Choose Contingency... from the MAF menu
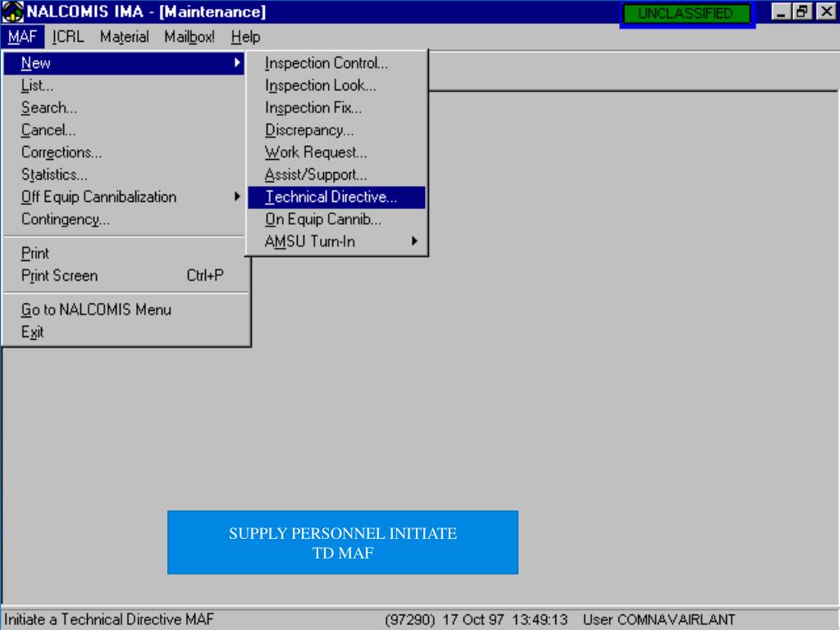 coord(124,220)
